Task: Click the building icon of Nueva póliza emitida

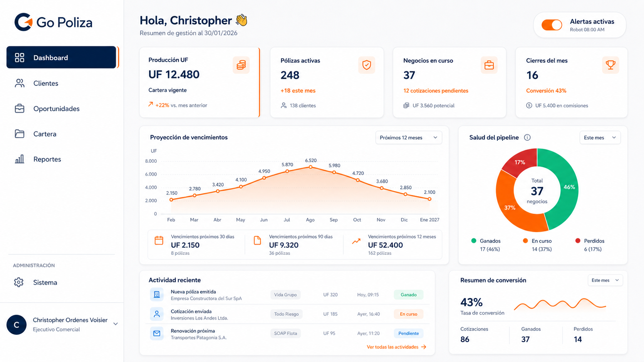Action: point(157,295)
